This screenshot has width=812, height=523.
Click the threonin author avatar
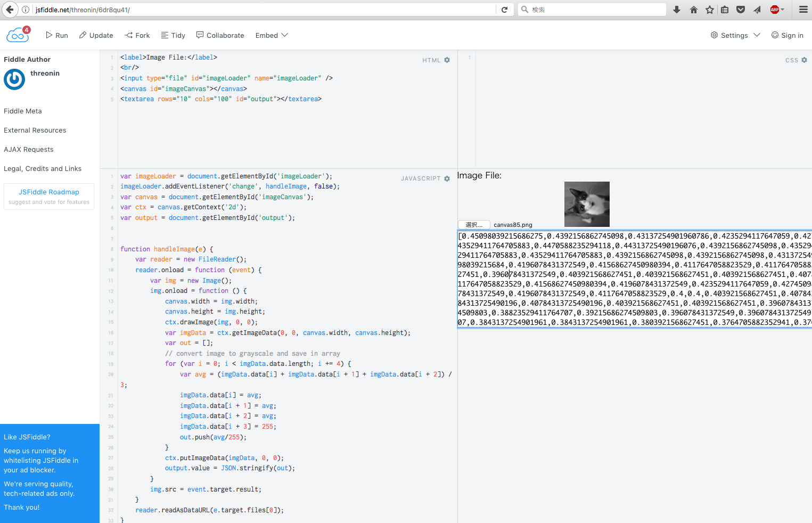pos(14,79)
